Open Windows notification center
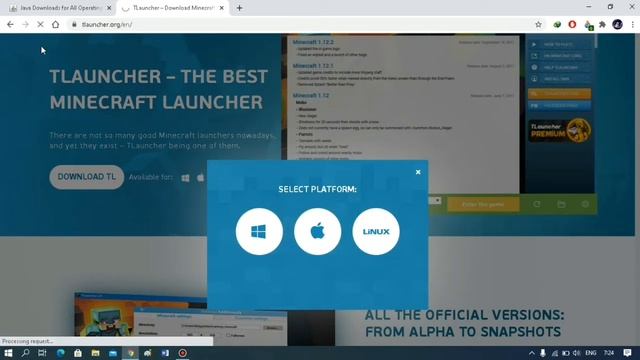Image resolution: width=640 pixels, height=360 pixels. pos(627,353)
